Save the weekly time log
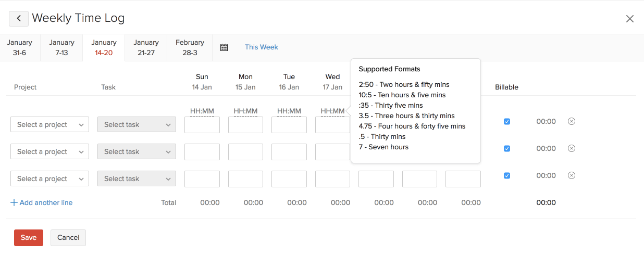644x256 pixels. [29, 238]
